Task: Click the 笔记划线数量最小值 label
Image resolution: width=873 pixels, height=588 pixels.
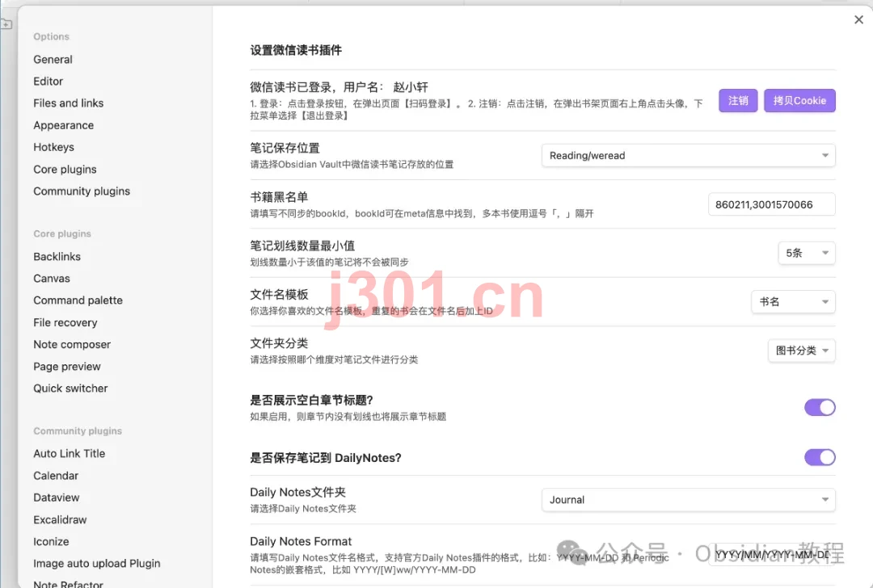Action: [x=302, y=246]
